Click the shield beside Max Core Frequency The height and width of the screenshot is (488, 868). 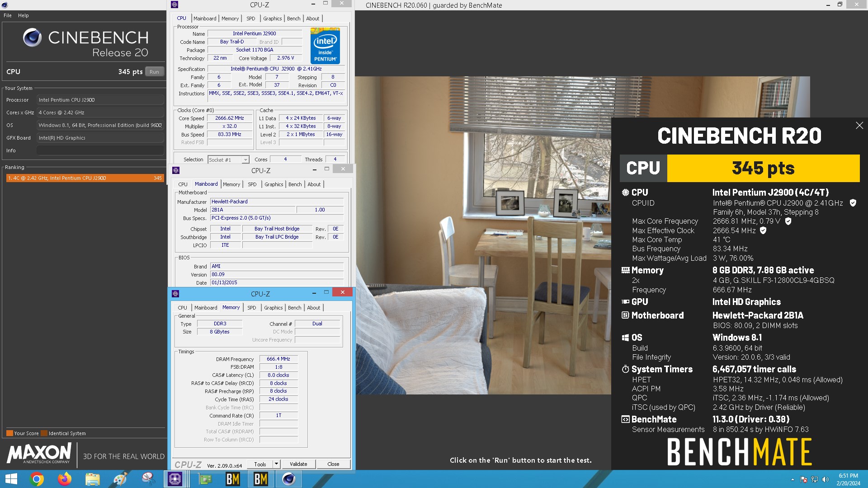coord(788,221)
